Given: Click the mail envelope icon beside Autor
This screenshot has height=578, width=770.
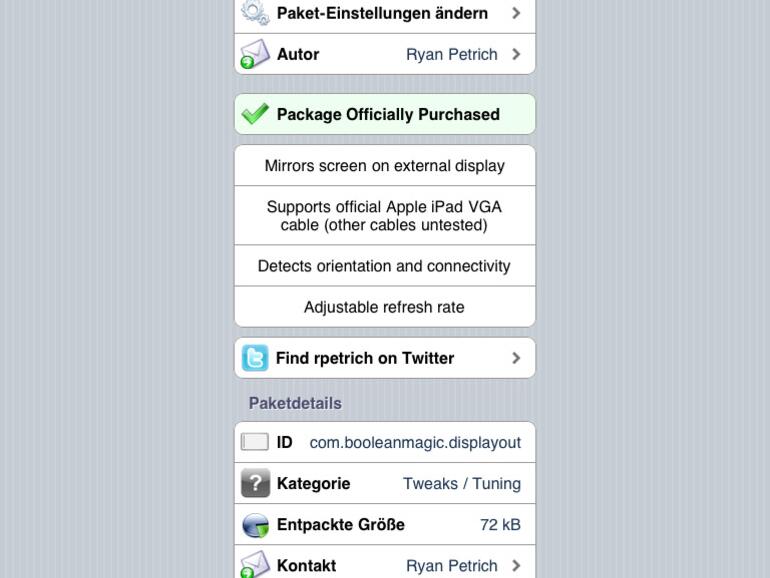Looking at the screenshot, I should 255,54.
